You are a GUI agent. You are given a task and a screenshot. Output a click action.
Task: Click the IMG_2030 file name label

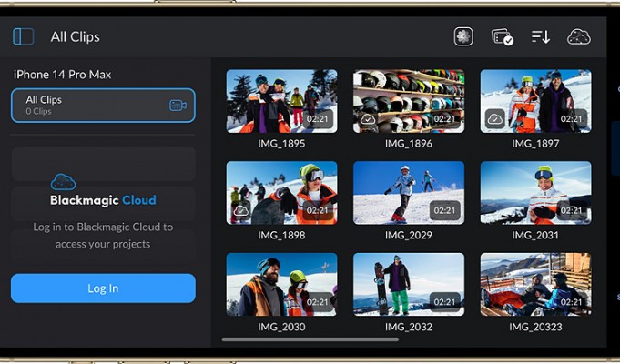[281, 327]
